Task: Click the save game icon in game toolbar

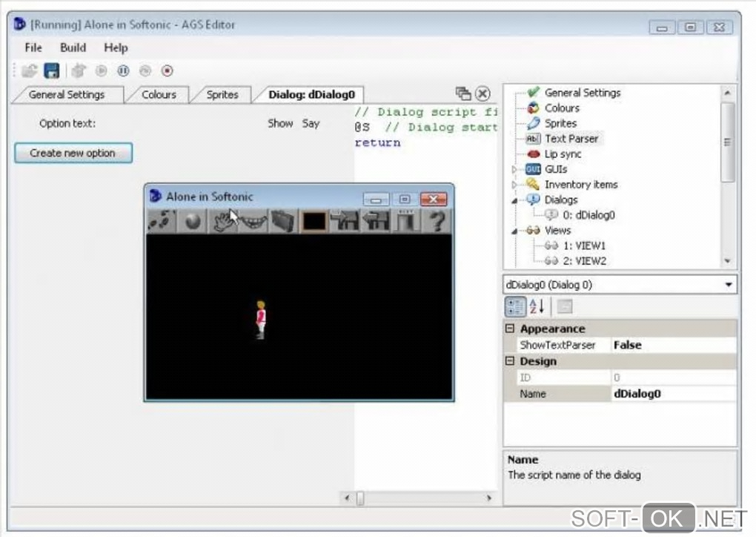Action: [x=345, y=222]
